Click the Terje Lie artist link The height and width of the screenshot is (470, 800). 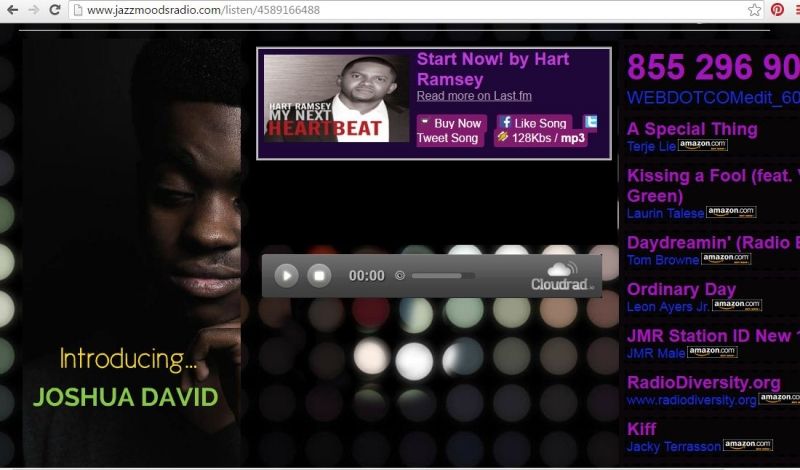point(652,146)
